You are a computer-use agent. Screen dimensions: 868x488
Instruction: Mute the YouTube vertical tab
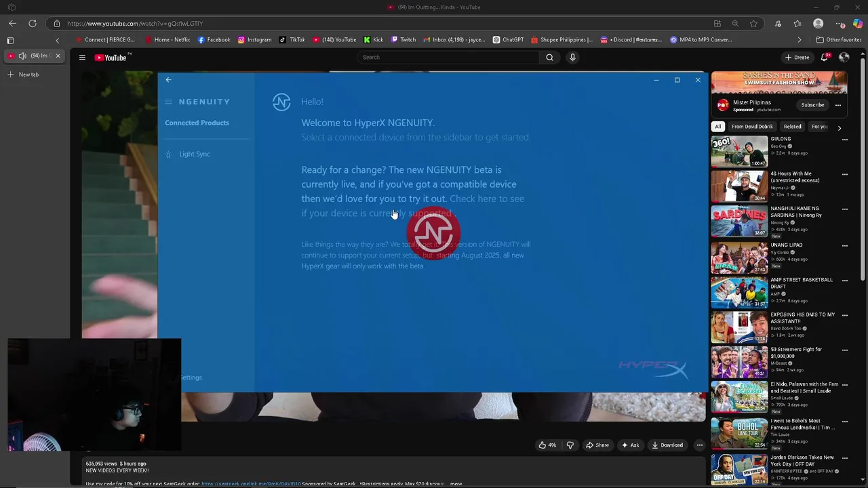click(x=22, y=56)
